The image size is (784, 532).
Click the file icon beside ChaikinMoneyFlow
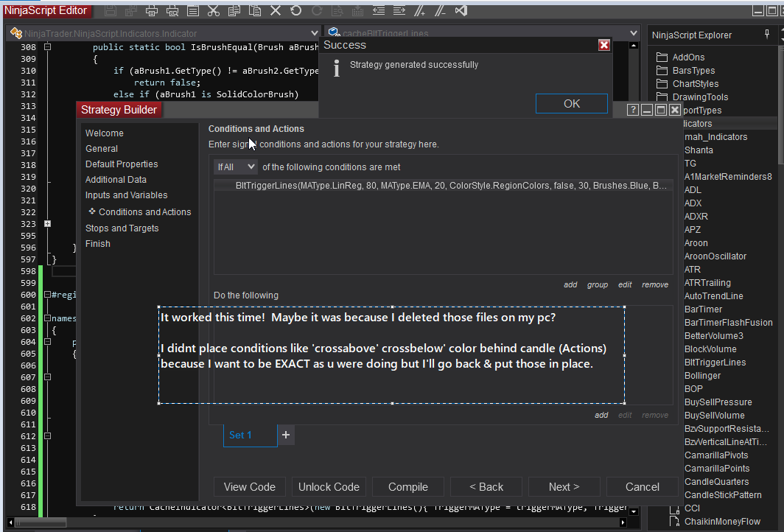[674, 522]
